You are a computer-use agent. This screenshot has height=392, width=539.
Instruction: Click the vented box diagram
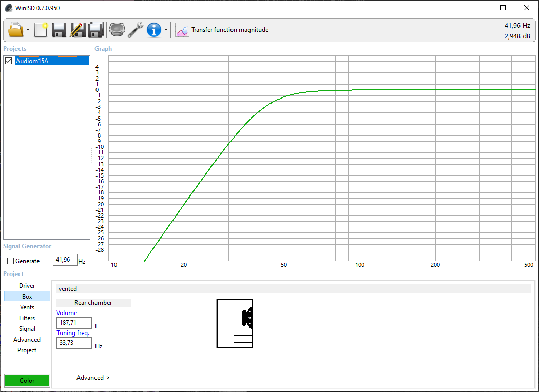point(235,324)
